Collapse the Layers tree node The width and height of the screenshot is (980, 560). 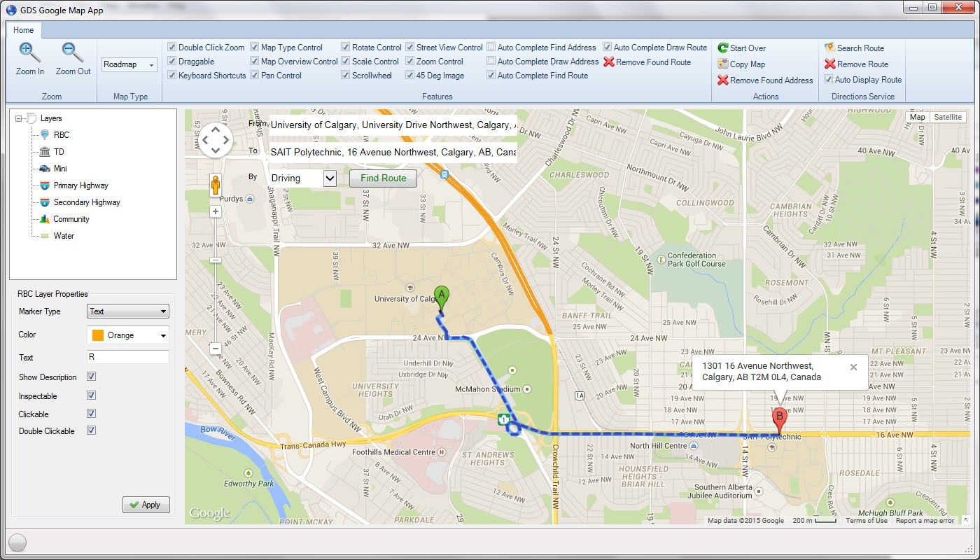[x=18, y=118]
